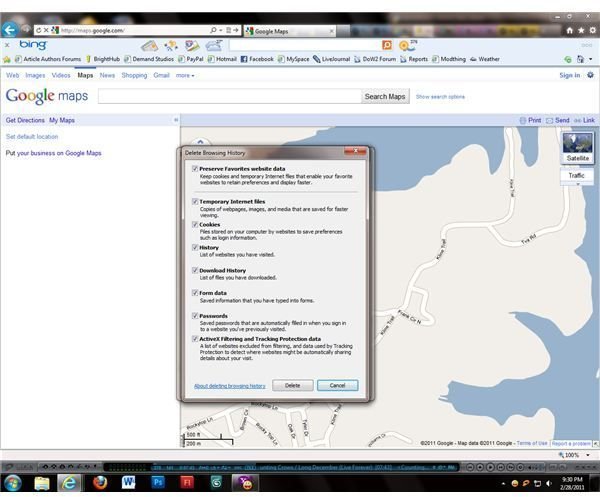
Task: Close the Bing toolbar with X
Action: click(7, 45)
